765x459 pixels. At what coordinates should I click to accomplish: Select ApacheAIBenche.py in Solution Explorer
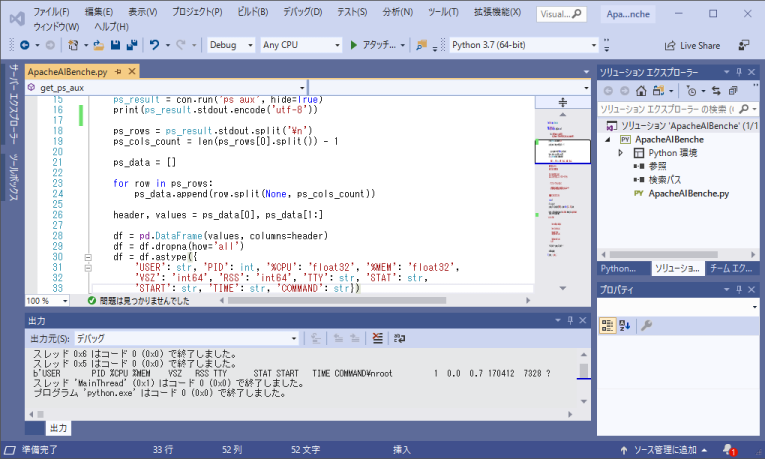click(688, 193)
